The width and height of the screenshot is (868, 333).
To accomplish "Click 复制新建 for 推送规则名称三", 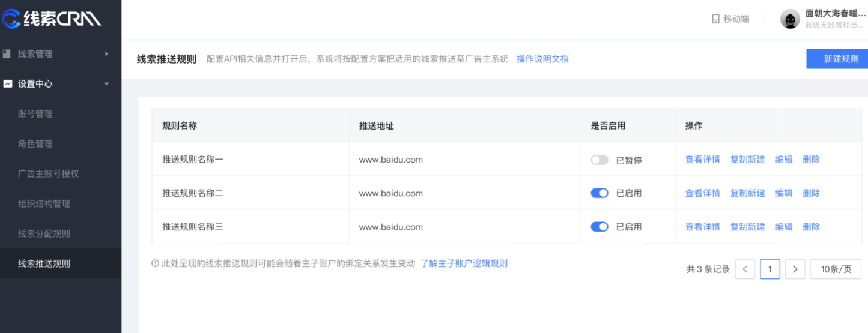I will click(x=747, y=227).
